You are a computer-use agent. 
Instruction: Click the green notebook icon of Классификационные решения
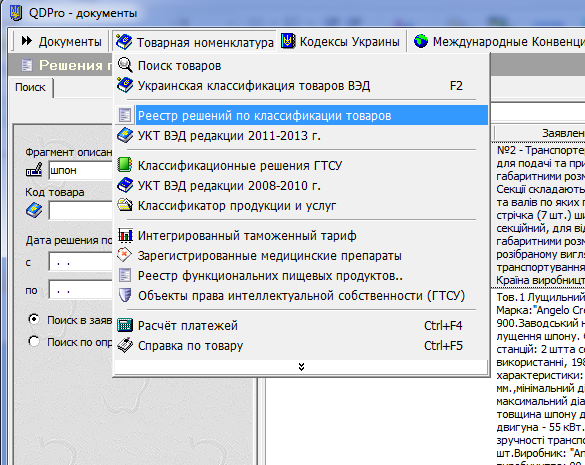click(125, 165)
